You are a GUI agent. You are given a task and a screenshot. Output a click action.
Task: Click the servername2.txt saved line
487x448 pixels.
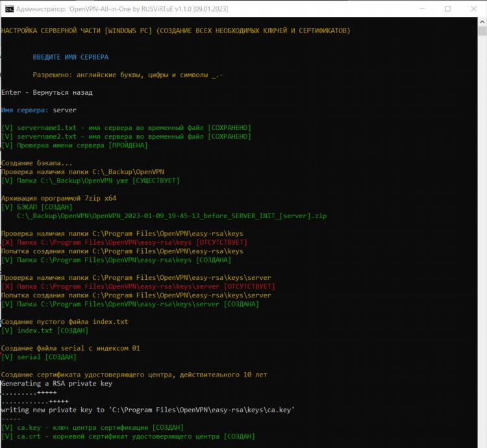pyautogui.click(x=126, y=136)
